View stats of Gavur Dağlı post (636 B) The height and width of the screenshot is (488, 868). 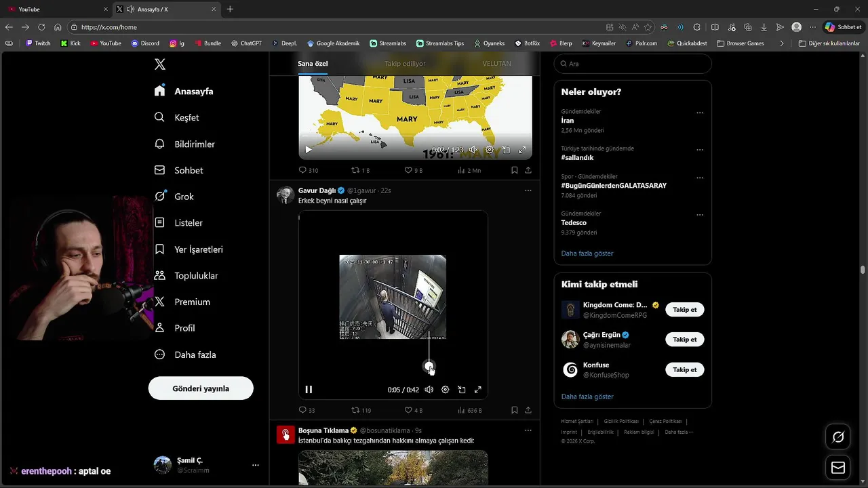click(471, 410)
